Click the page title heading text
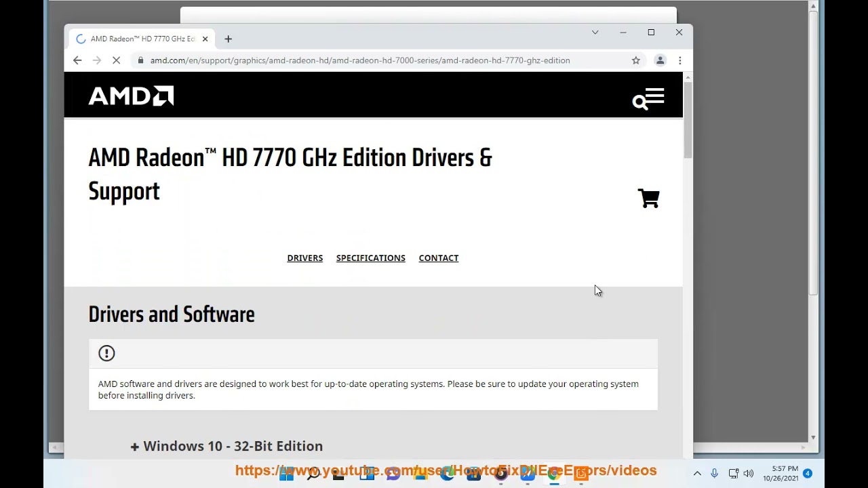868x488 pixels. [x=290, y=174]
